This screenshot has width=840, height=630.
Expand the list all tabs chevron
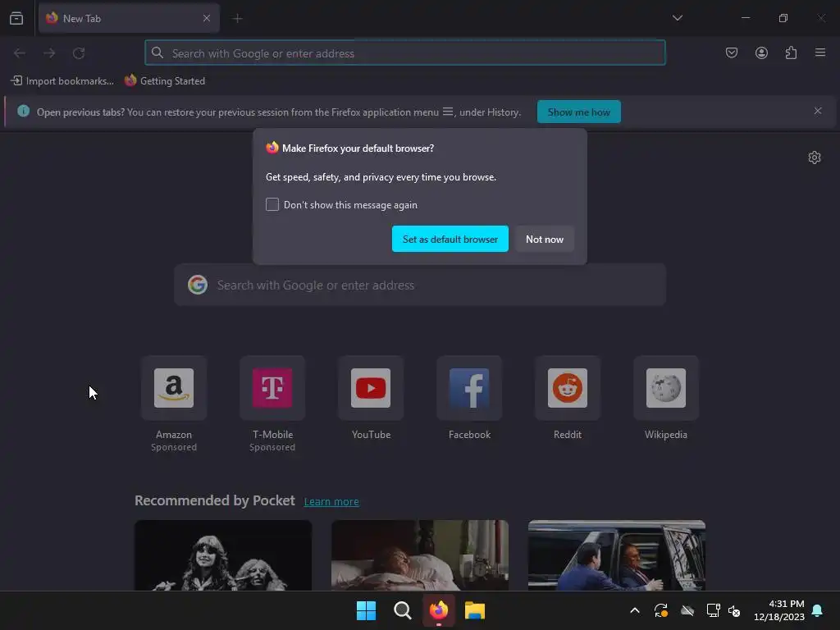(677, 18)
